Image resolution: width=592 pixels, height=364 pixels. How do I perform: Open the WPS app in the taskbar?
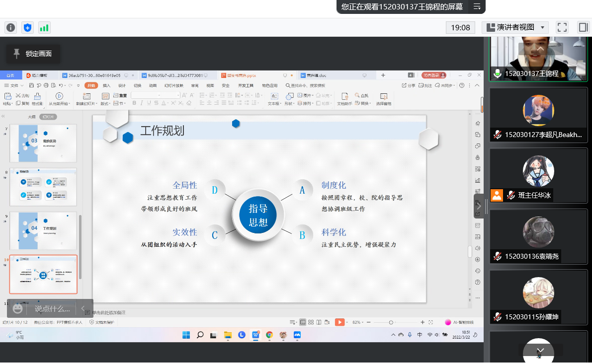pyautogui.click(x=256, y=335)
